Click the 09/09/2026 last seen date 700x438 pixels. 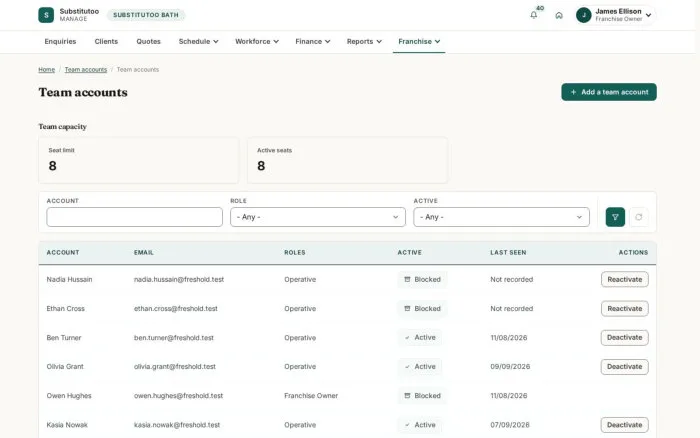(x=510, y=367)
